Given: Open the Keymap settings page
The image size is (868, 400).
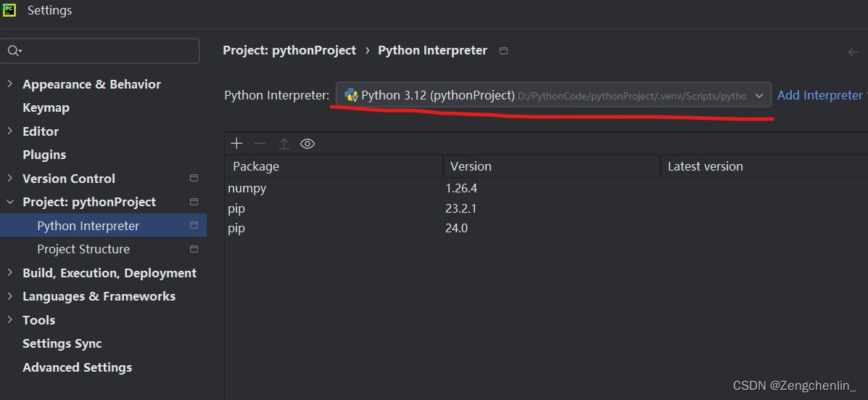Looking at the screenshot, I should pyautogui.click(x=46, y=108).
